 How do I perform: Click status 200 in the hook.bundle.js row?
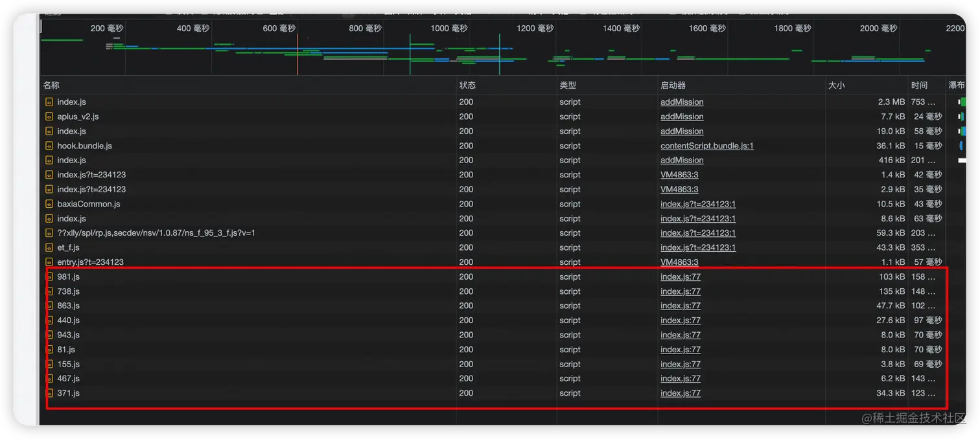(x=466, y=146)
